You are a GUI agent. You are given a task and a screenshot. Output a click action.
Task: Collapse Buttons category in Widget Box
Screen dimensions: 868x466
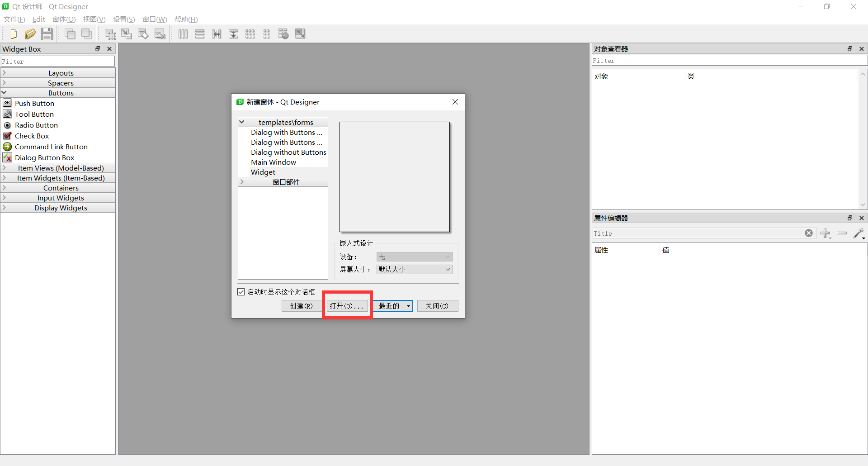tap(58, 93)
